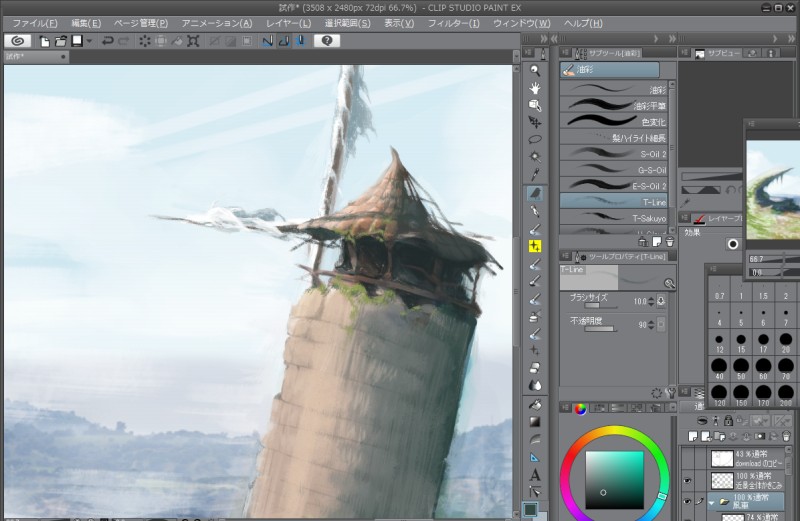Screen dimensions: 800x521
Task: Delete the layer using the layer trash icon
Action: pos(786,436)
